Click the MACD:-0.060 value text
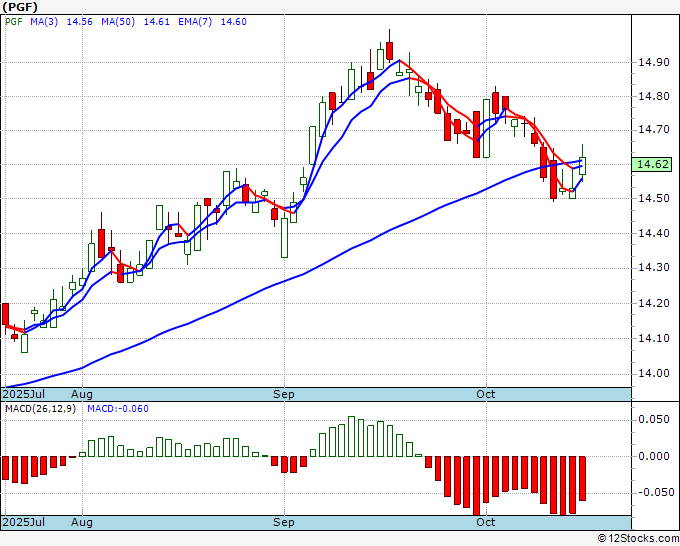This screenshot has width=680, height=546. tap(118, 409)
